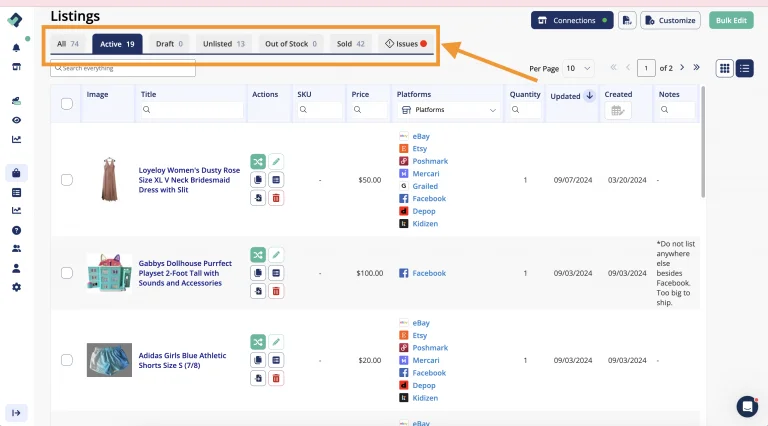Open the Platforms filter dropdown

point(449,110)
